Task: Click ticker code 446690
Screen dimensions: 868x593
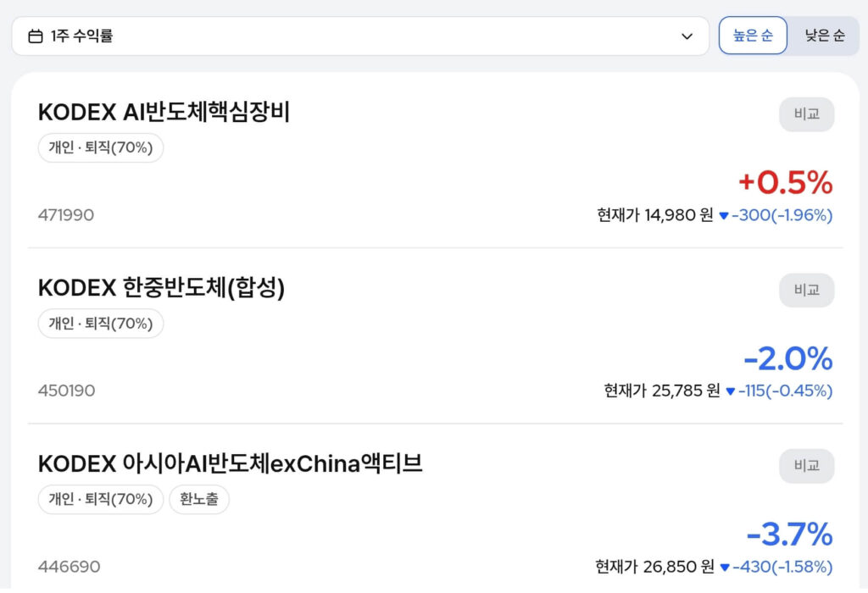Action: pos(66,566)
